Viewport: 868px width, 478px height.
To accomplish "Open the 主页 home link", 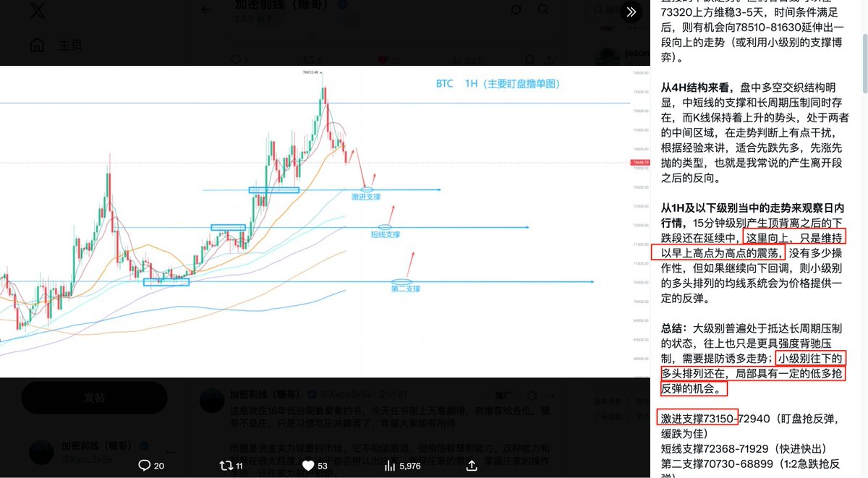I will [x=71, y=45].
